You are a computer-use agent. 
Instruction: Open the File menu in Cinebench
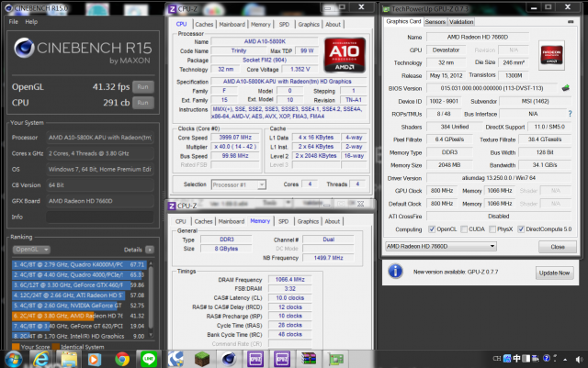point(14,22)
